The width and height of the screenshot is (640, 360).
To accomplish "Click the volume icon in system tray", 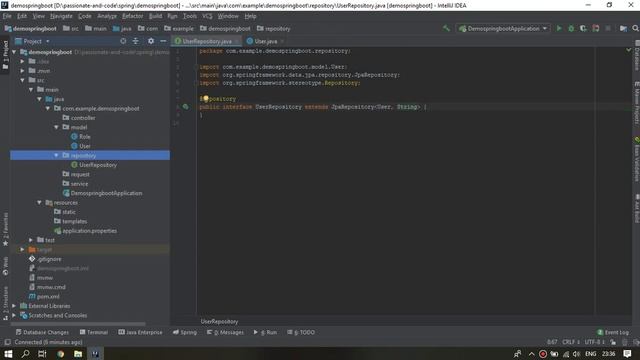I will [x=576, y=354].
